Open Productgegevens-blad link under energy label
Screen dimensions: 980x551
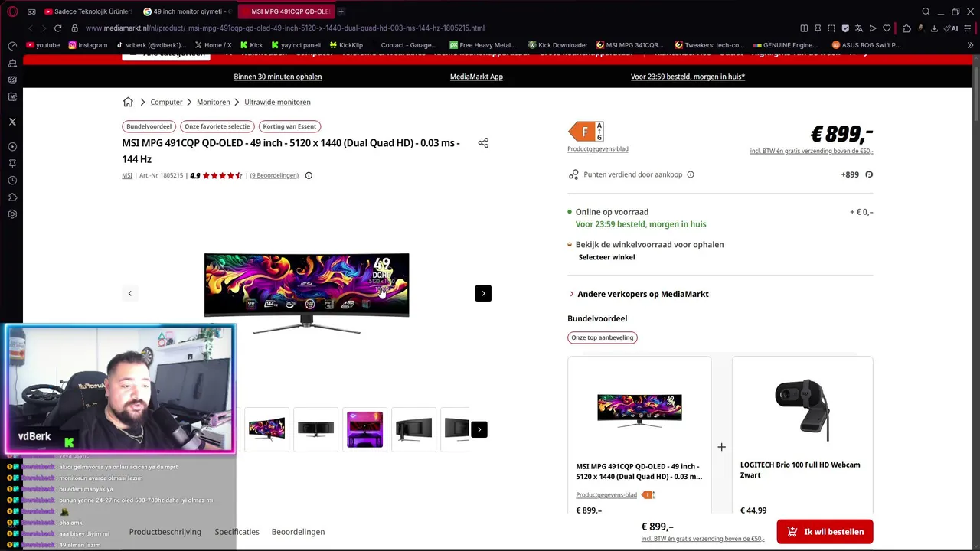pos(598,149)
